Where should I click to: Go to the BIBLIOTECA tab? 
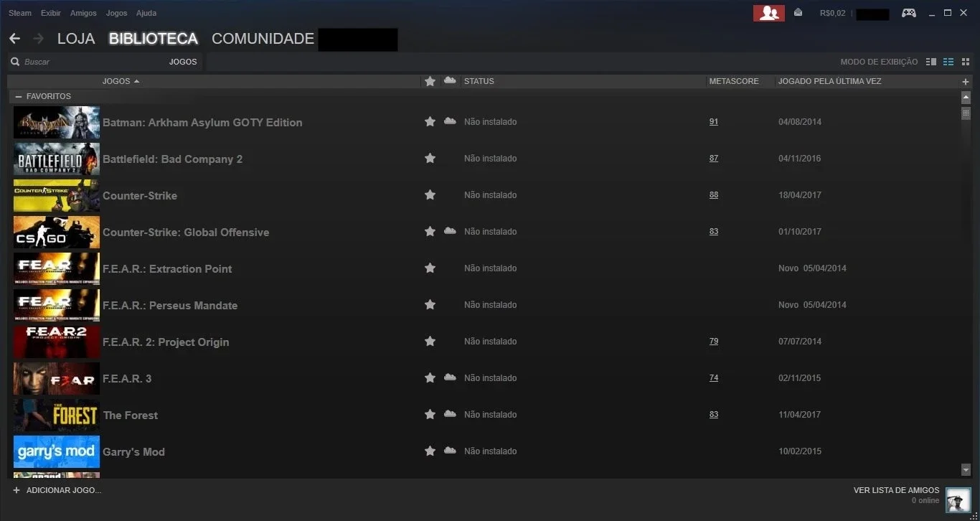click(154, 39)
